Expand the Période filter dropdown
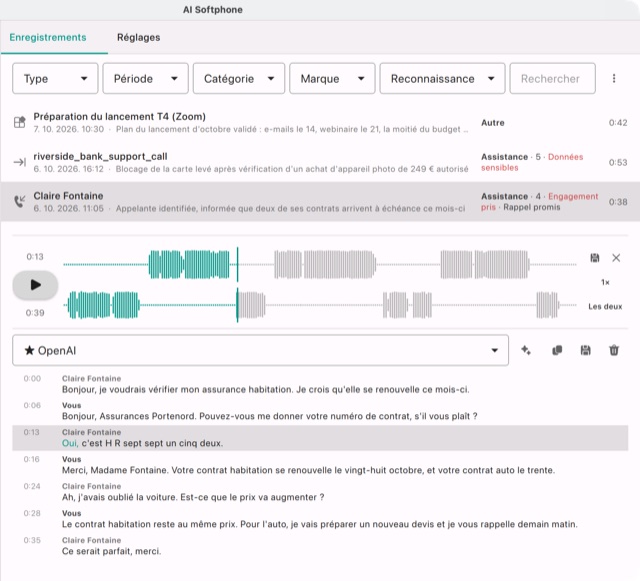The height and width of the screenshot is (581, 640). click(x=145, y=78)
